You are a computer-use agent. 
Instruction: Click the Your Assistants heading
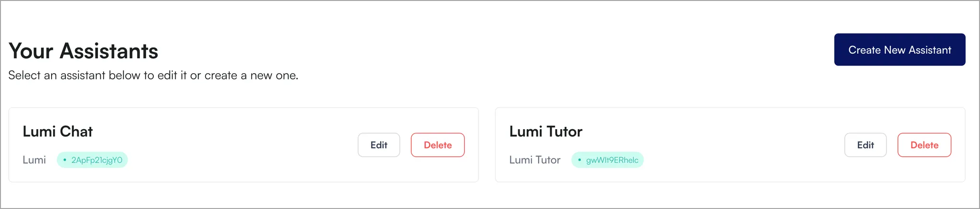(x=84, y=51)
